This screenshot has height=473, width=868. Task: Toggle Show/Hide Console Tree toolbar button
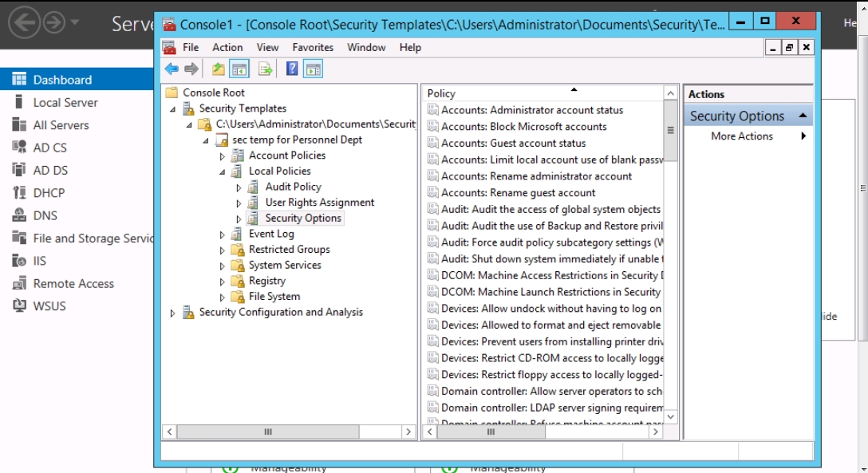pos(239,69)
